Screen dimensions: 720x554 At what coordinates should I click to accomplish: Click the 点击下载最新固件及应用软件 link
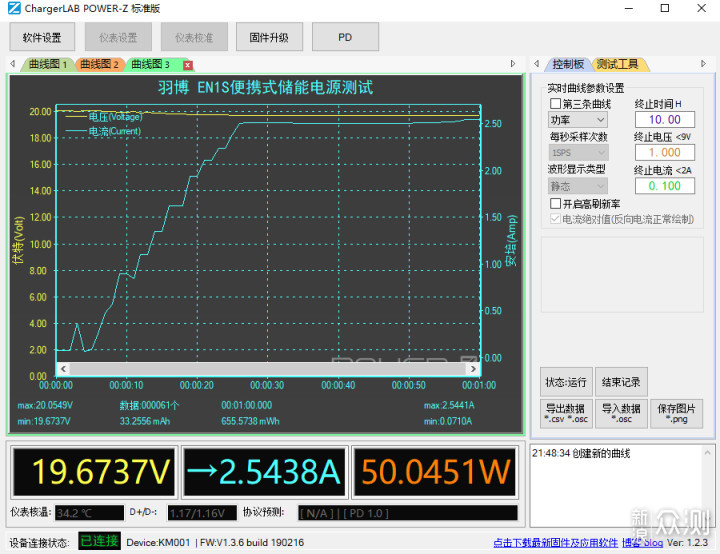pyautogui.click(x=556, y=543)
